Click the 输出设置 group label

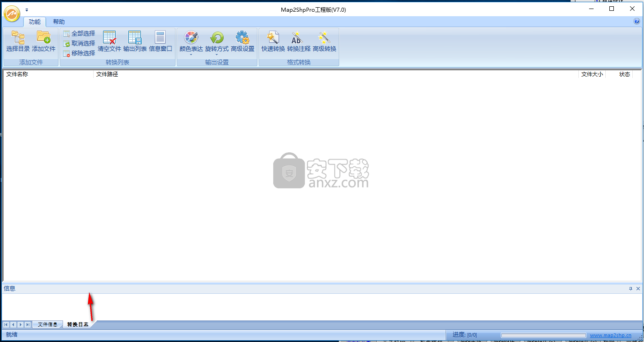[217, 62]
